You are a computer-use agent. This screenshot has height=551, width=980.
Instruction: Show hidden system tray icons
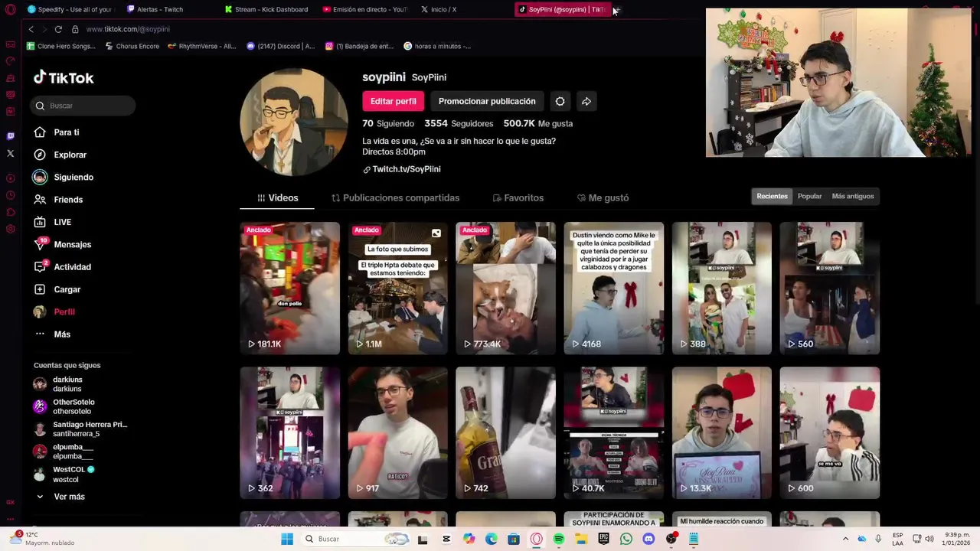coord(845,539)
